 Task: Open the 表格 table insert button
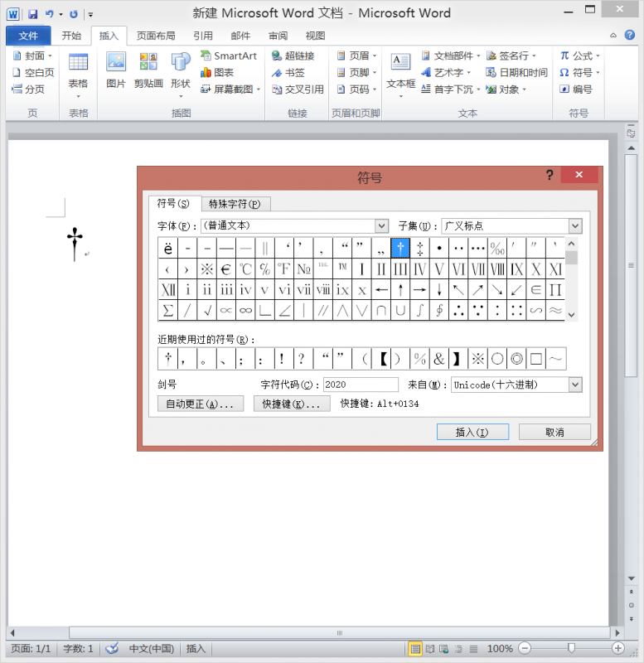tap(78, 75)
